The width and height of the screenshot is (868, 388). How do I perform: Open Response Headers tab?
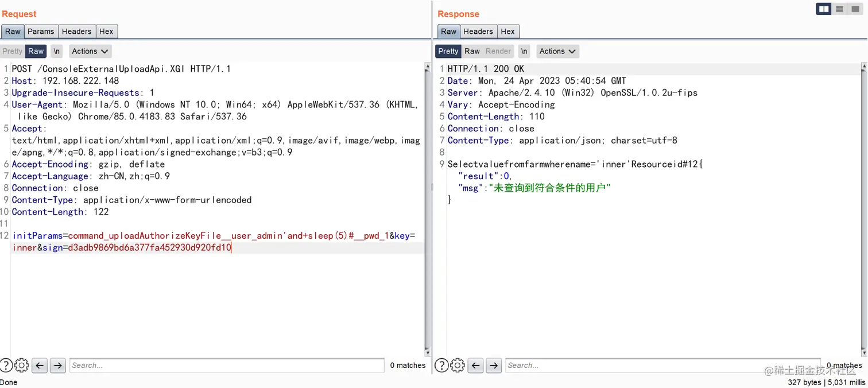478,32
